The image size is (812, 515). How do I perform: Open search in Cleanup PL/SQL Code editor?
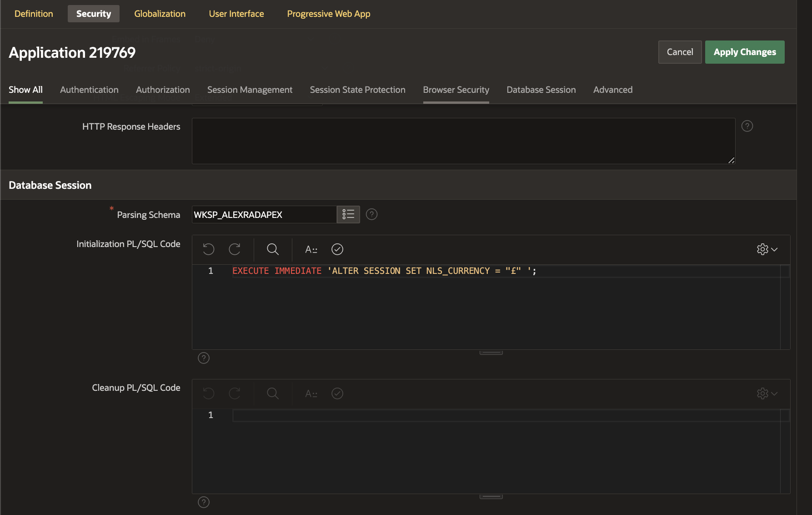[273, 394]
